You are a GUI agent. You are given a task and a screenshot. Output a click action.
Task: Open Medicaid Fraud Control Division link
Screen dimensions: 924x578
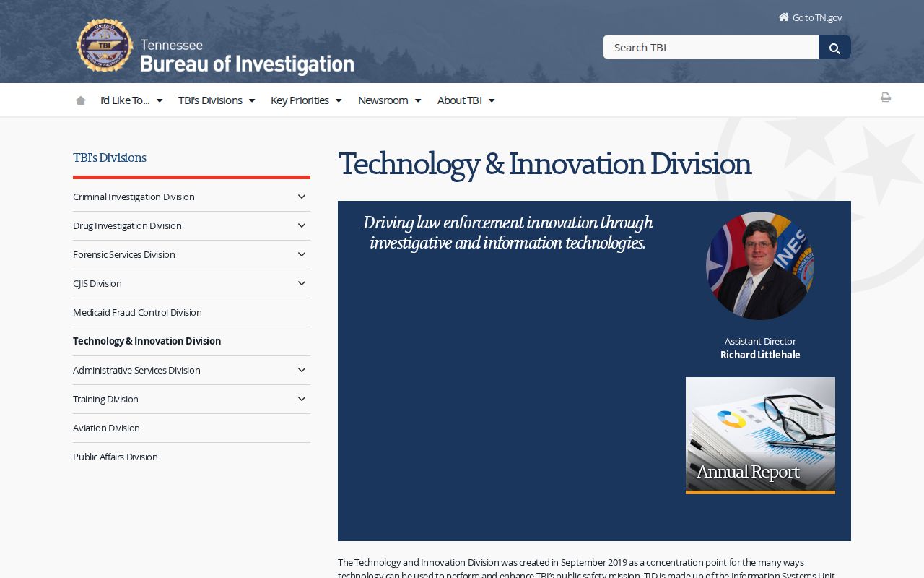point(137,312)
